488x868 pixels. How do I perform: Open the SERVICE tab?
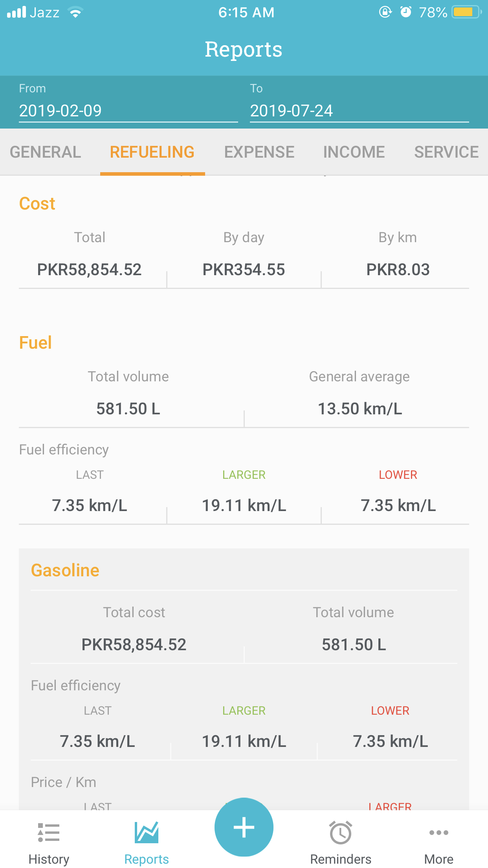[x=447, y=152]
